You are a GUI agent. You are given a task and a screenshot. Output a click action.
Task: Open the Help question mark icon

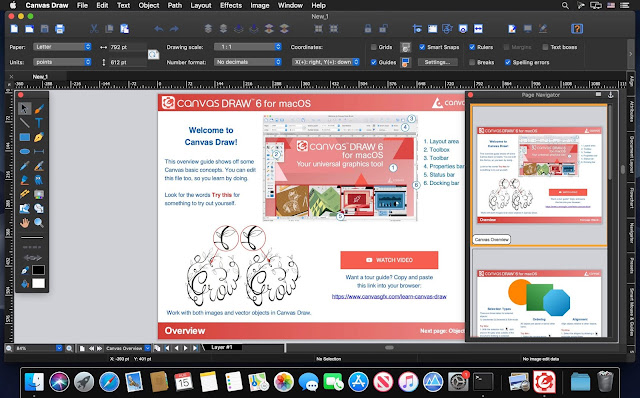tap(576, 29)
